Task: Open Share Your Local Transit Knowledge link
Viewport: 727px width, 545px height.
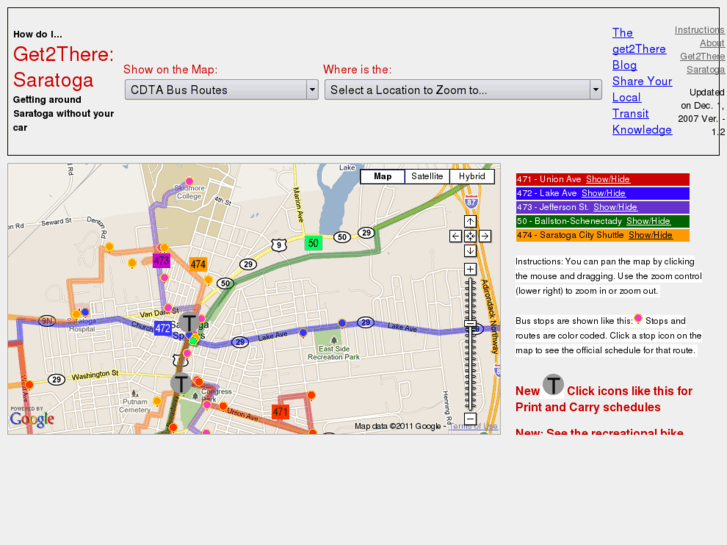Action: (642, 105)
